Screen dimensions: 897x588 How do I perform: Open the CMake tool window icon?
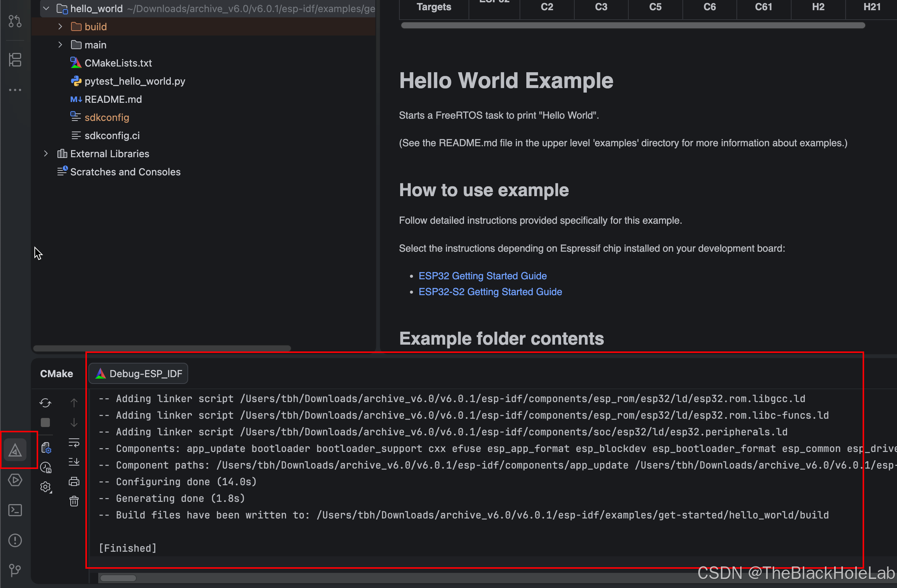(x=15, y=450)
